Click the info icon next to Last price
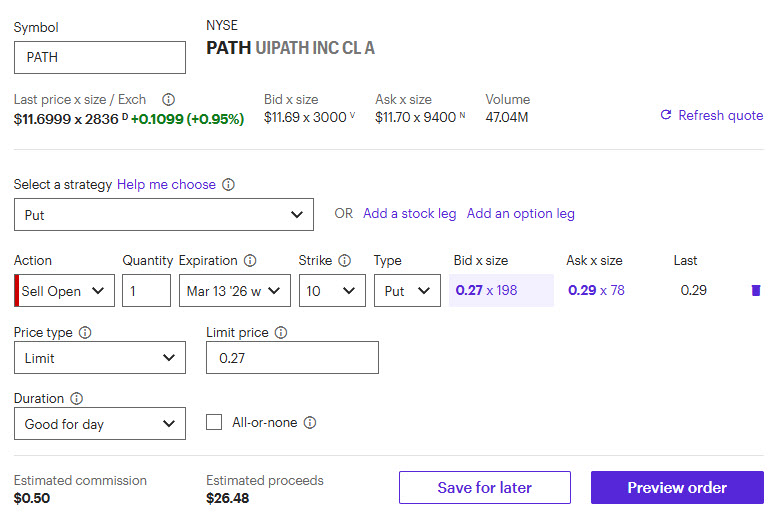777x520 pixels. [168, 99]
